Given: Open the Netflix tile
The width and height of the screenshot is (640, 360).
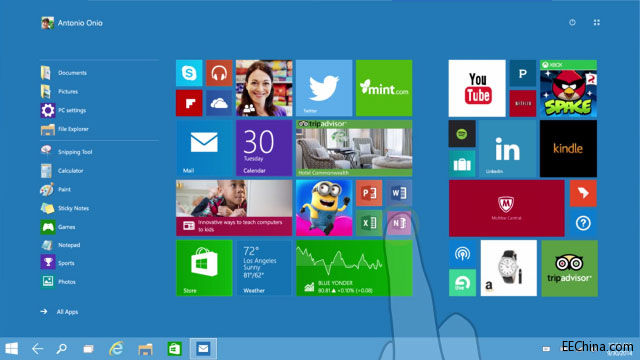Looking at the screenshot, I should (x=523, y=103).
